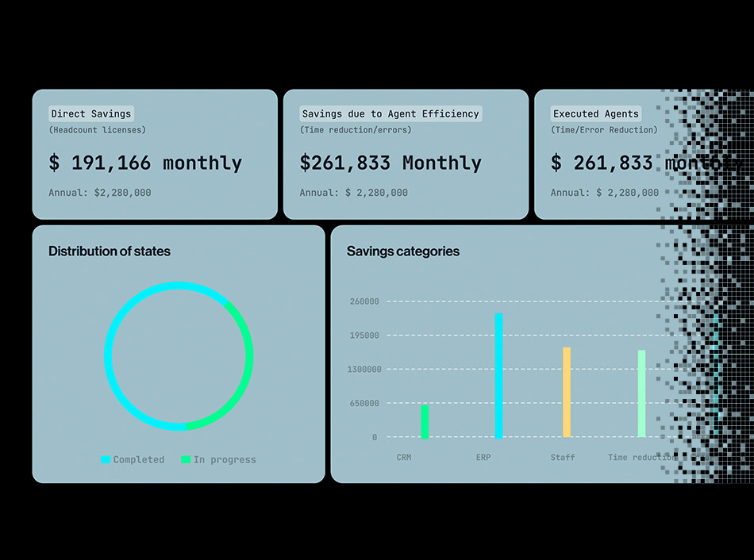Viewport: 754px width, 560px height.
Task: Click the Direct Savings card title
Action: [90, 113]
